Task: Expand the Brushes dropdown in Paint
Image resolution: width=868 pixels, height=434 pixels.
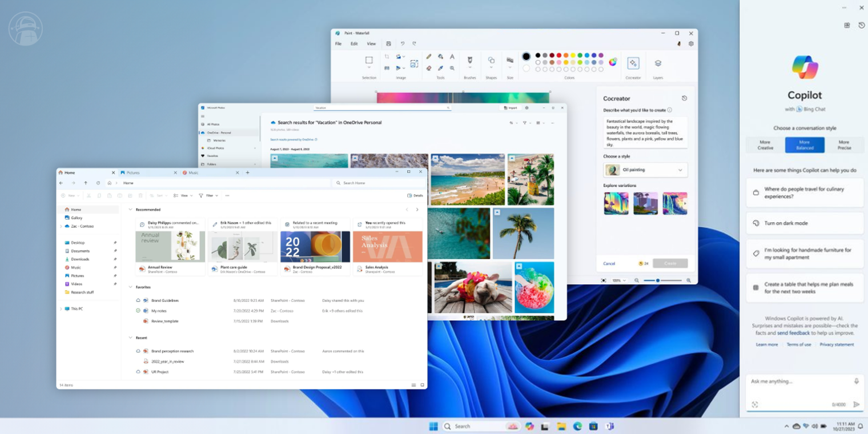Action: pos(469,67)
